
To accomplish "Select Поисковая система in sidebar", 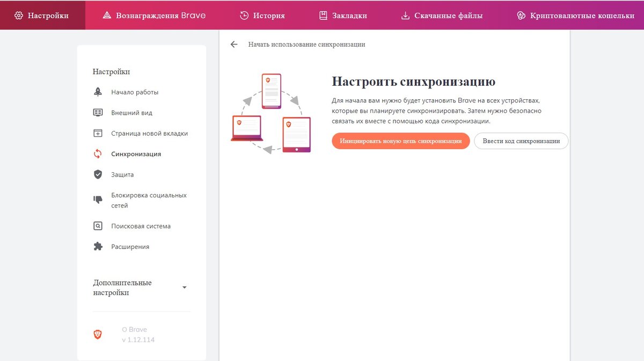I will click(x=141, y=226).
